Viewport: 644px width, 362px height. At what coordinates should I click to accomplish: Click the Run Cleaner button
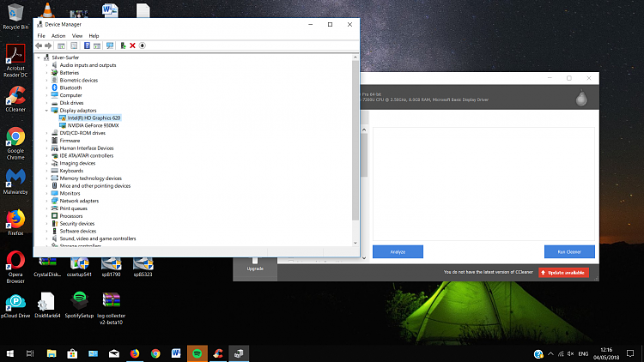point(569,251)
